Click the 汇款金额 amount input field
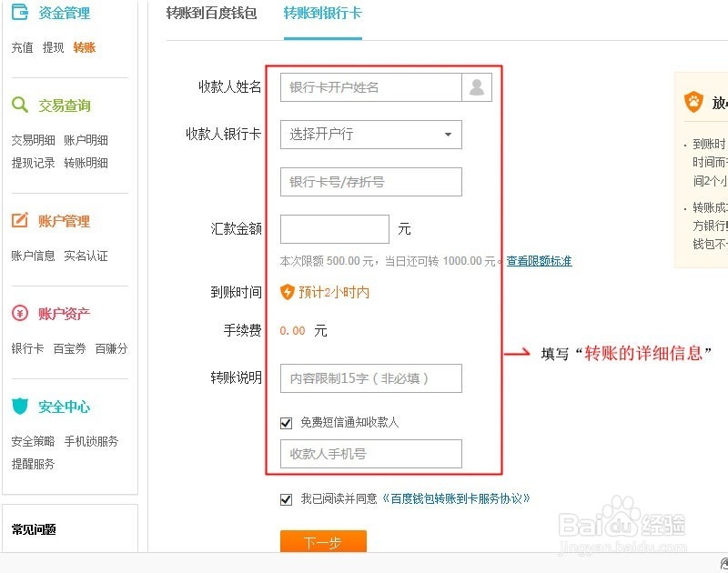 [x=334, y=228]
